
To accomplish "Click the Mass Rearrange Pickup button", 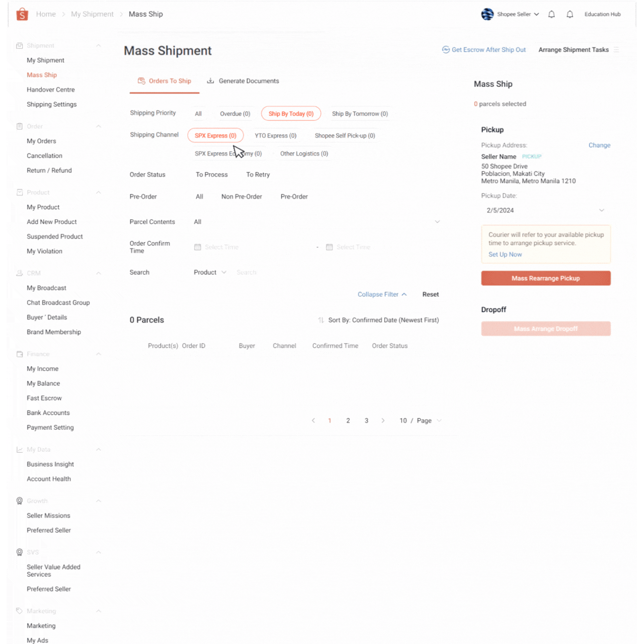I will point(546,278).
